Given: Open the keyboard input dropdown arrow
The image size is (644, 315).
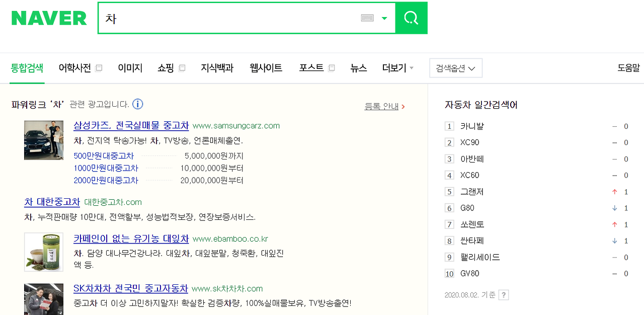Looking at the screenshot, I should (384, 18).
